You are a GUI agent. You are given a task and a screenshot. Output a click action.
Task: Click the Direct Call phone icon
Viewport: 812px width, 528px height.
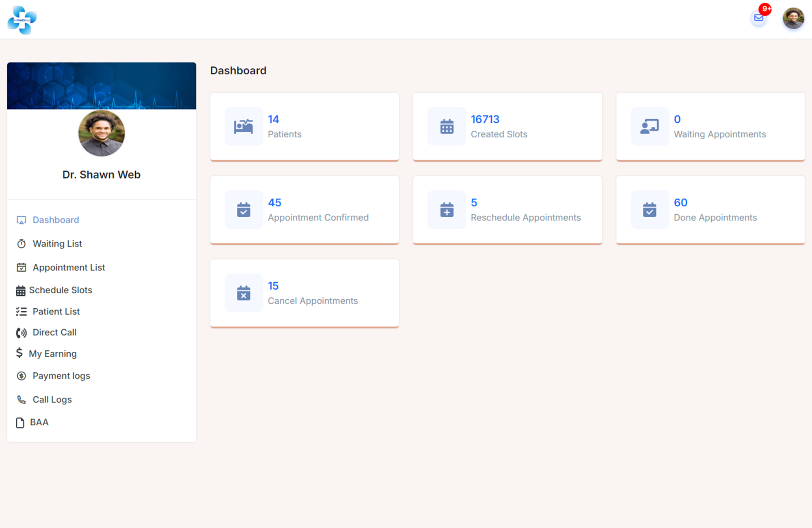22,333
